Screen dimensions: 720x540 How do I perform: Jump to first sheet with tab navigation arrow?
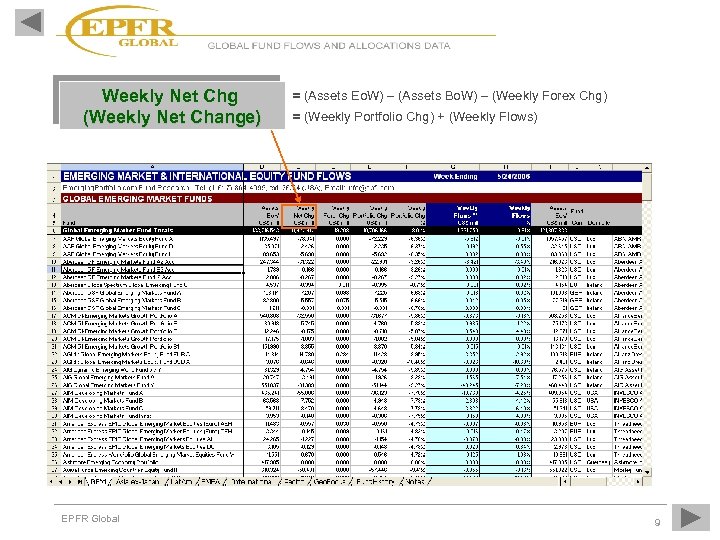pyautogui.click(x=51, y=482)
